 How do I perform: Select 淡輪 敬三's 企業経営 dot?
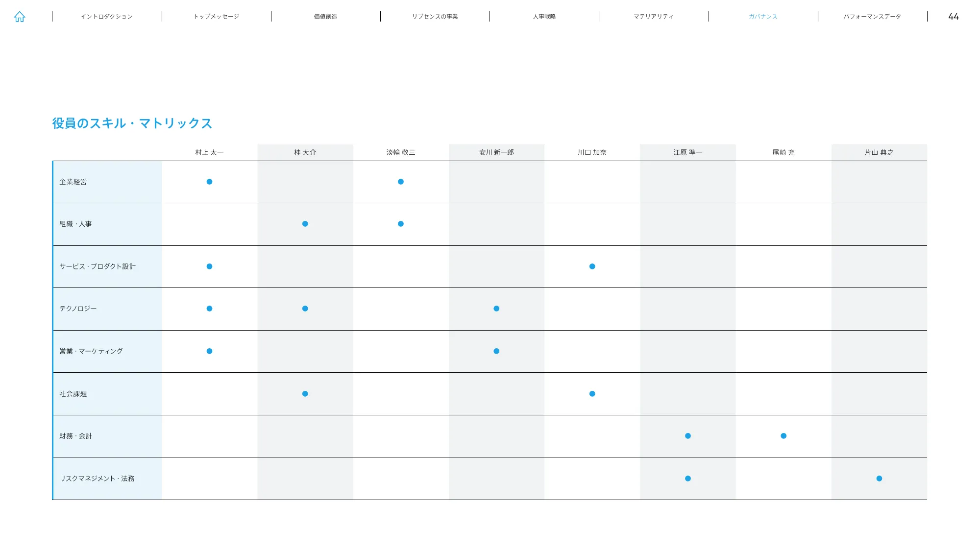pos(401,182)
